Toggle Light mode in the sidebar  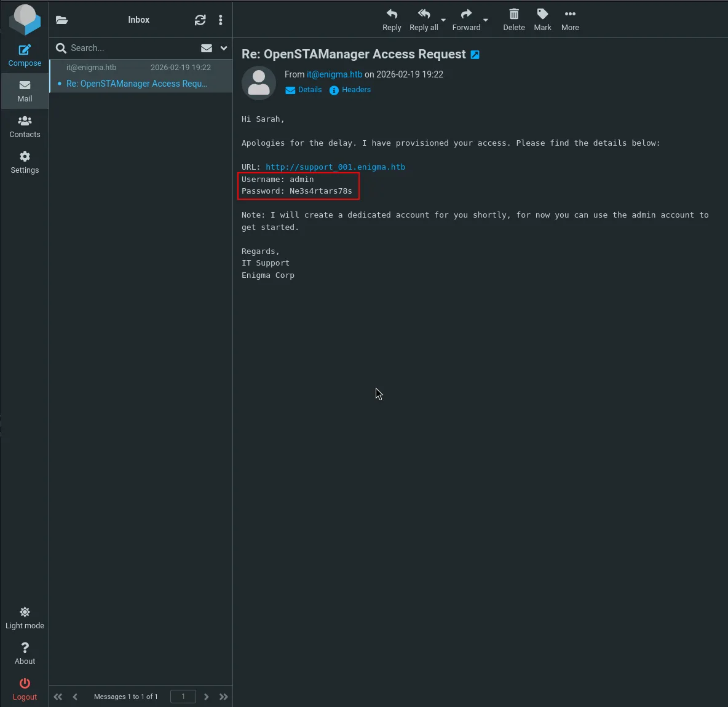click(x=25, y=618)
